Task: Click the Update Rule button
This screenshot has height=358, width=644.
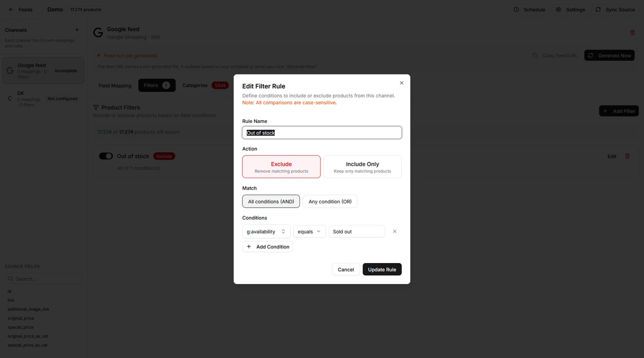Action: (x=382, y=269)
